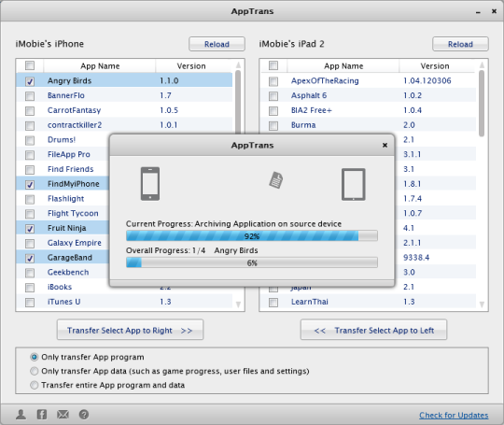This screenshot has height=425, width=504.
Task: Select the Flashlight app row
Action: [x=63, y=199]
